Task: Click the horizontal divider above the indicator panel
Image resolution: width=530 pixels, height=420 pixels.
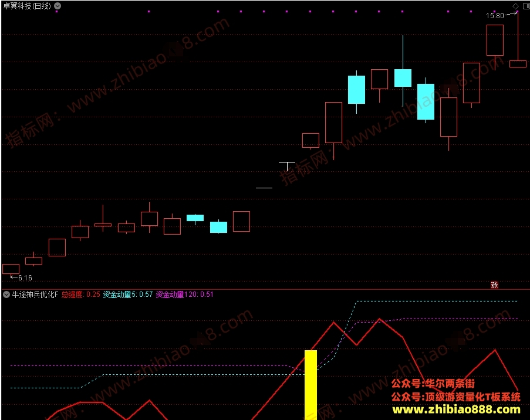Action: tap(265, 290)
